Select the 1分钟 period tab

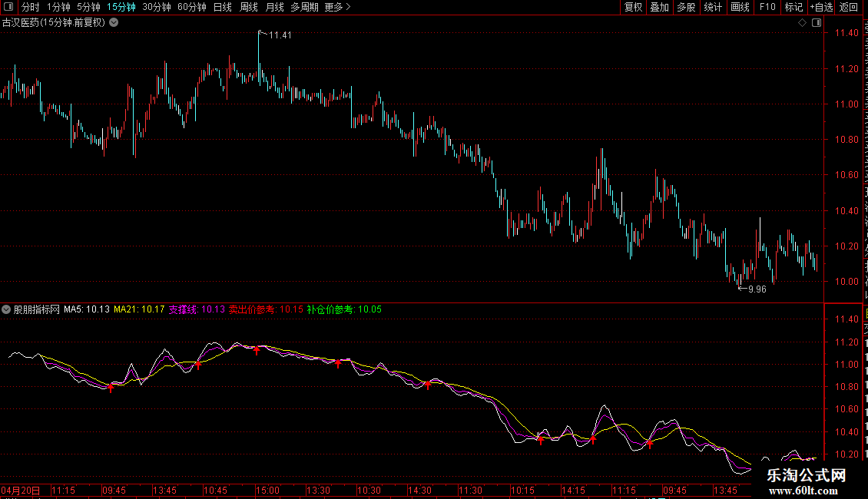(x=58, y=7)
